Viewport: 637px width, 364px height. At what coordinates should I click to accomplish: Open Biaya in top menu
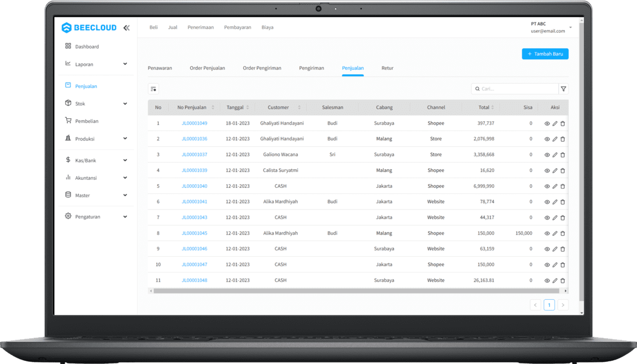point(268,27)
